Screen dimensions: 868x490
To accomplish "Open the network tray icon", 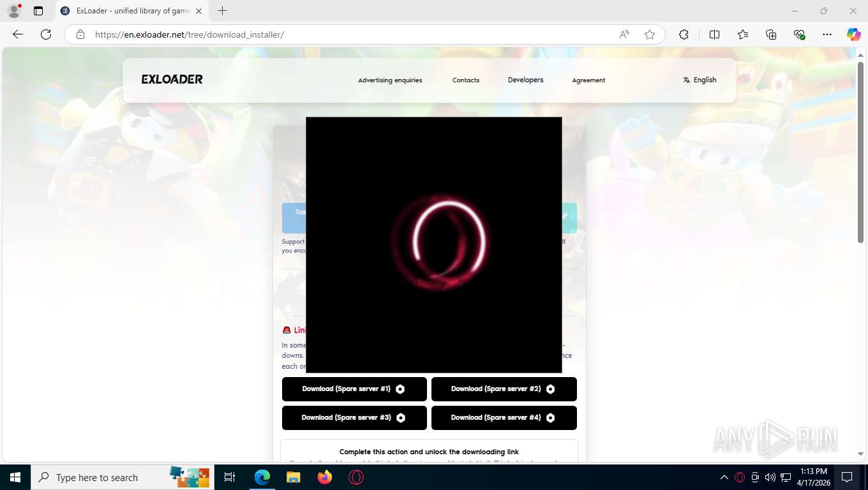I will [x=785, y=477].
